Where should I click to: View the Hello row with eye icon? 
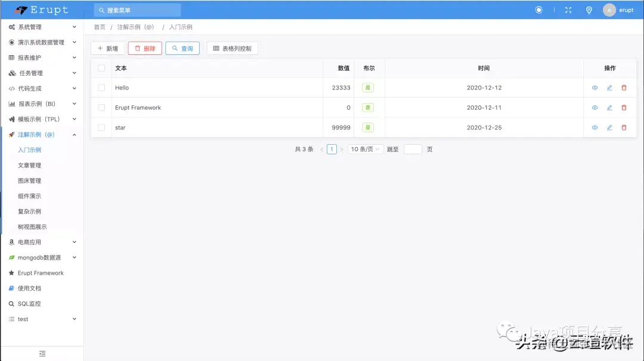click(x=595, y=88)
